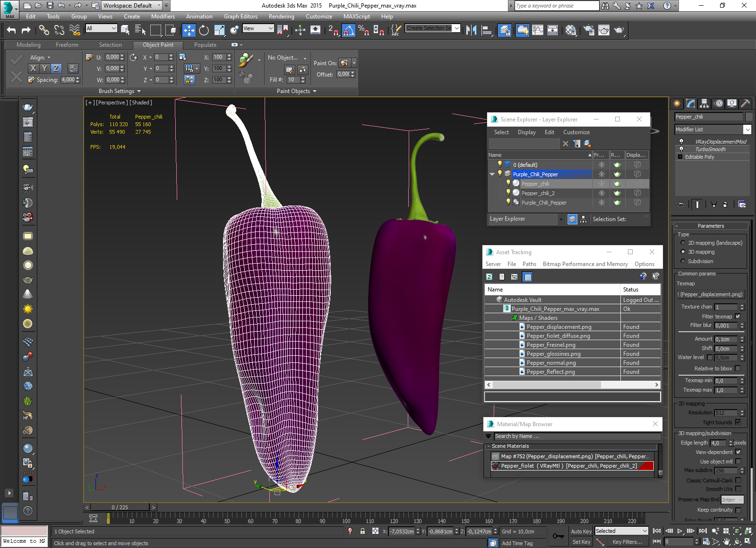Screen dimensions: 756x548
Task: Click Play Animation button
Action: [x=680, y=531]
